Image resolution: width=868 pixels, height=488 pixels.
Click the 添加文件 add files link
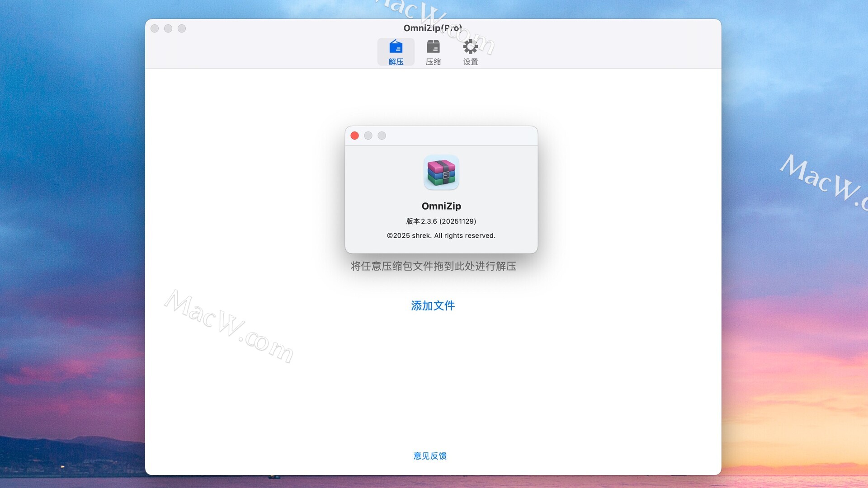tap(433, 306)
